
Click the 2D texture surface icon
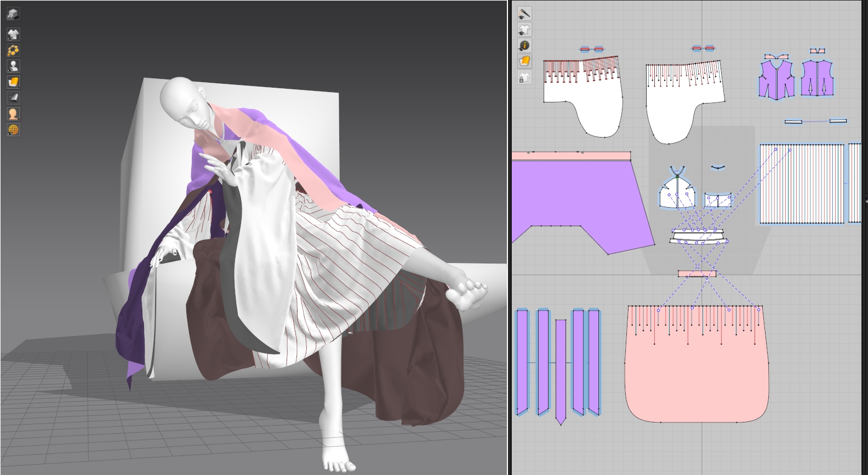524,61
